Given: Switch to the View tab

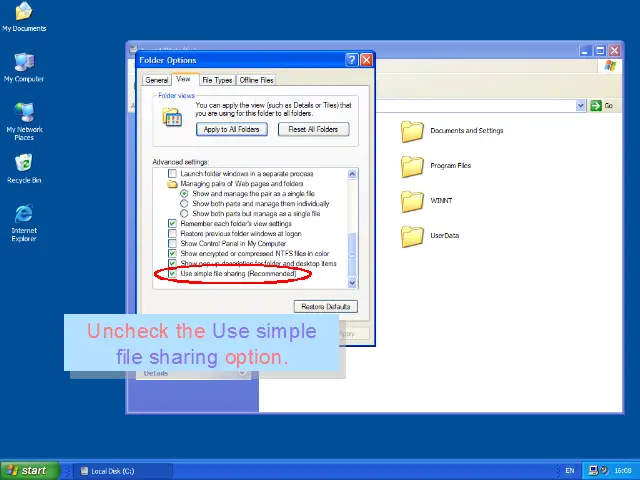Looking at the screenshot, I should tap(184, 79).
